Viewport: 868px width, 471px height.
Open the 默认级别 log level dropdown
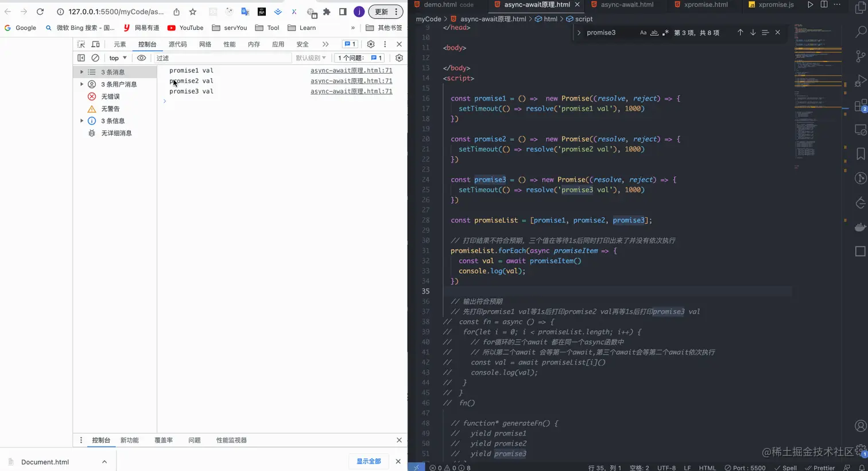pyautogui.click(x=311, y=58)
